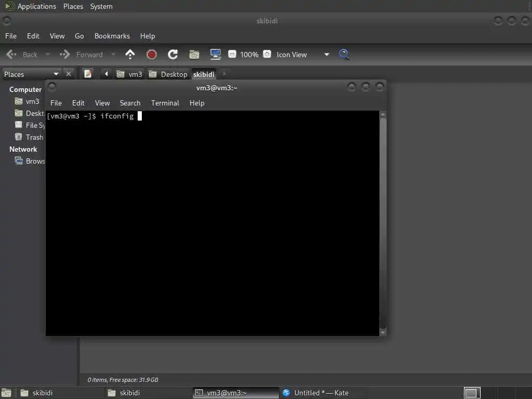
Task: Open the Home folder from the toolbar
Action: click(194, 54)
